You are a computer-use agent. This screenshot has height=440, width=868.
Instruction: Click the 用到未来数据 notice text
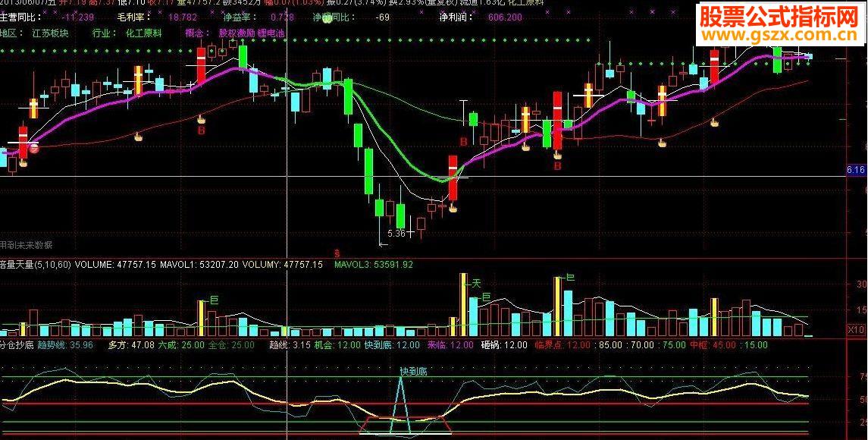(26, 245)
